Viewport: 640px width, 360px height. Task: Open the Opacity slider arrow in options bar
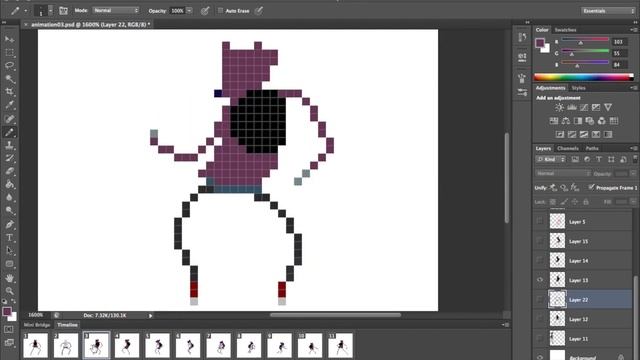click(x=189, y=11)
